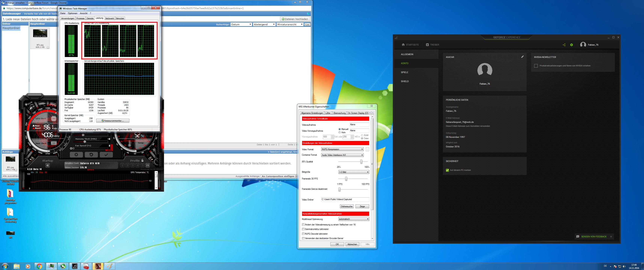Edit avatar using the pencil icon
Screen dimensions: 644x270
click(522, 57)
